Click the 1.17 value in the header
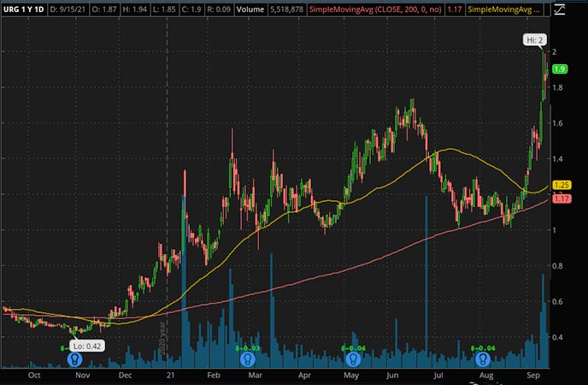The height and width of the screenshot is (385, 588). (455, 9)
